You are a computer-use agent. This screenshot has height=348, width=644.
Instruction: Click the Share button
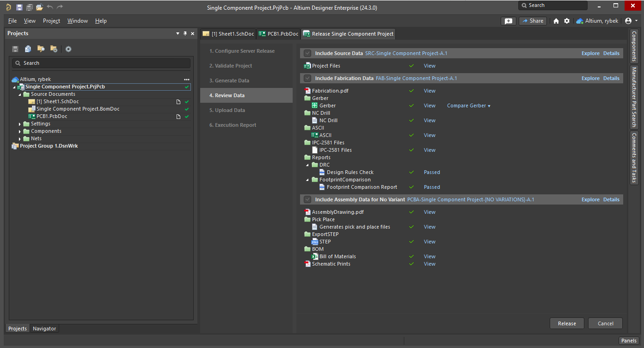click(x=533, y=21)
